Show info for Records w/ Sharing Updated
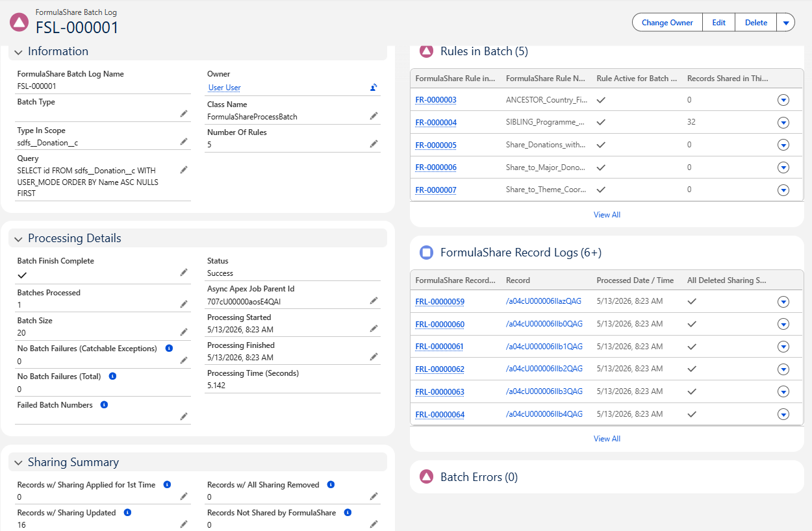812x531 pixels. coord(127,513)
